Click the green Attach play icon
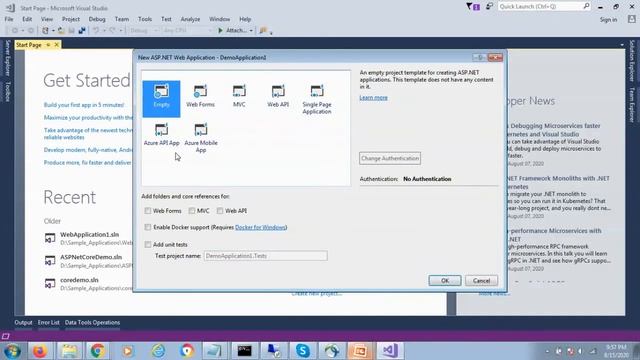 point(220,31)
